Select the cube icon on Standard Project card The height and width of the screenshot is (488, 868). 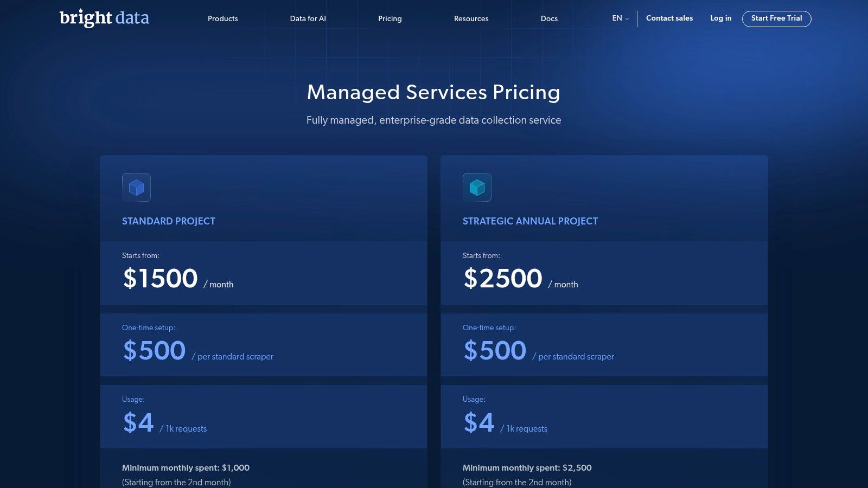(136, 187)
